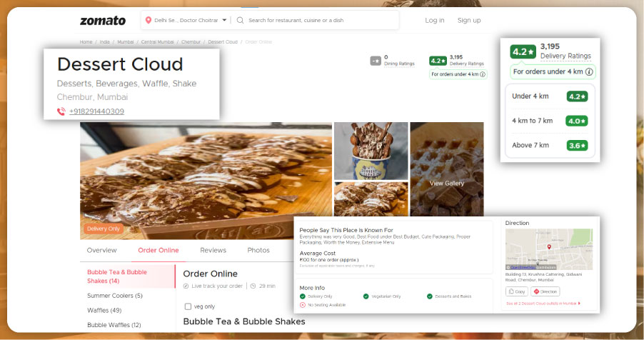This screenshot has height=340, width=644.
Task: Click the map marker pin on the map
Action: tap(548, 246)
